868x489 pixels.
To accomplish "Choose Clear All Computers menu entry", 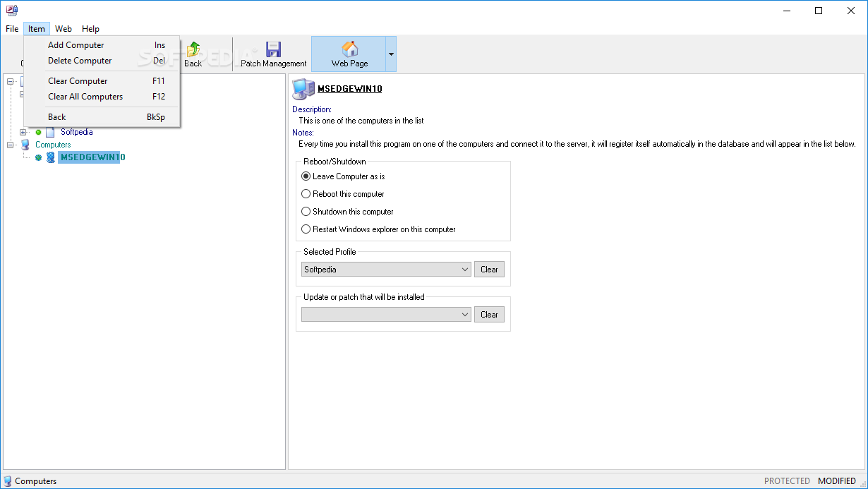I will pyautogui.click(x=102, y=97).
